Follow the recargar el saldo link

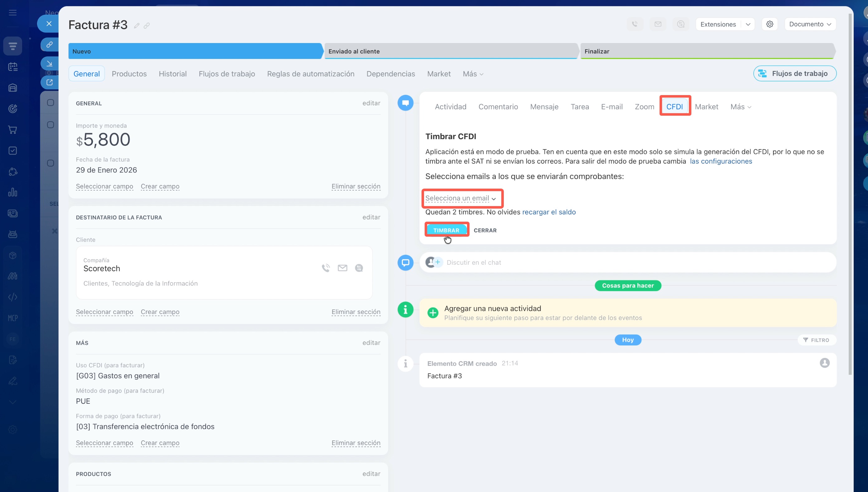549,212
